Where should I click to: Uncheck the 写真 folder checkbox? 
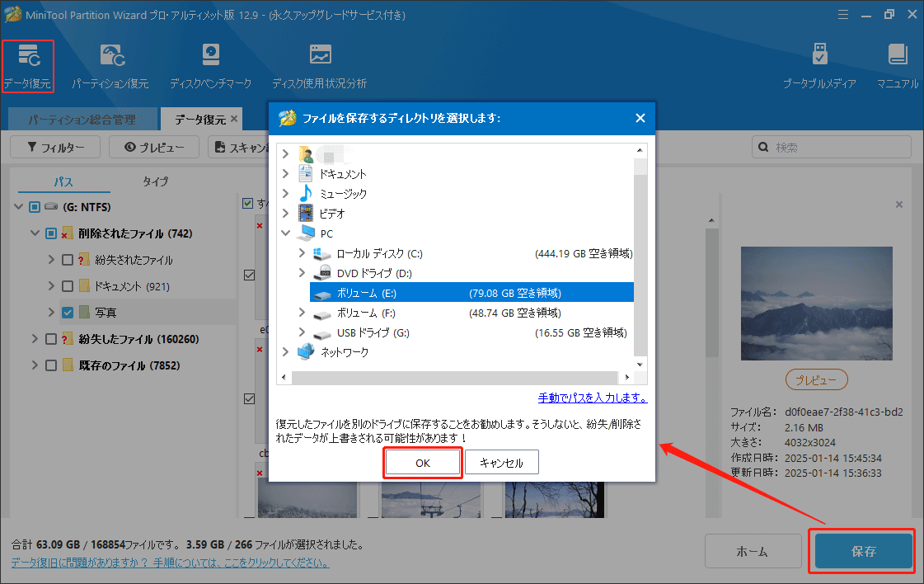68,312
